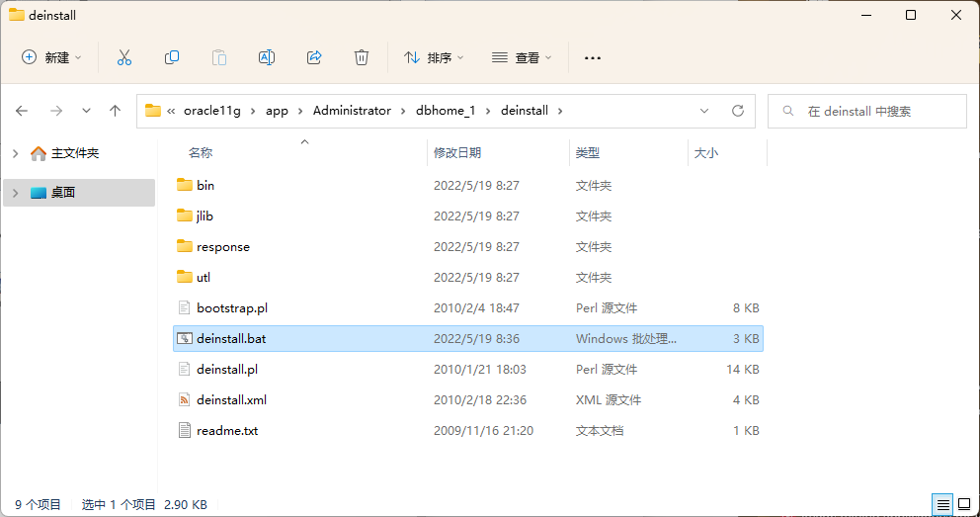Click the deinstall.pl file name
The image size is (980, 517).
227,369
